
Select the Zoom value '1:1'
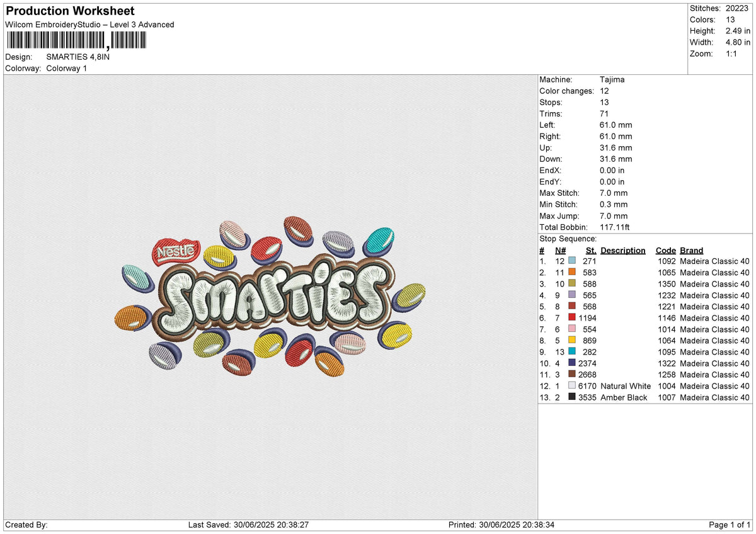732,54
